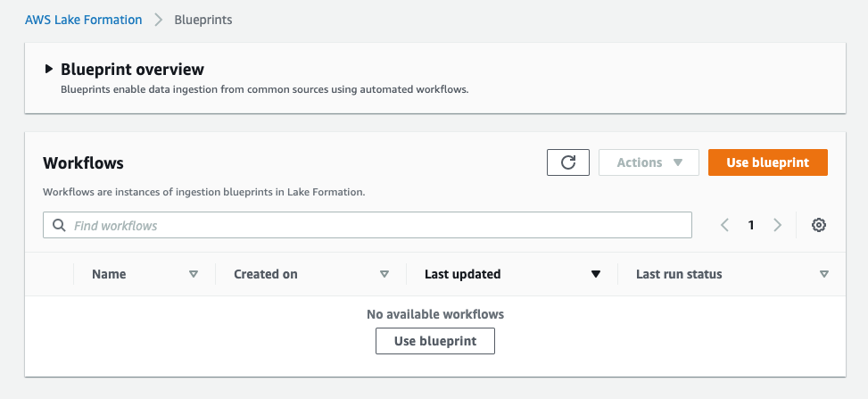The height and width of the screenshot is (399, 868).
Task: Click the orange Use blueprint button
Action: pos(767,162)
